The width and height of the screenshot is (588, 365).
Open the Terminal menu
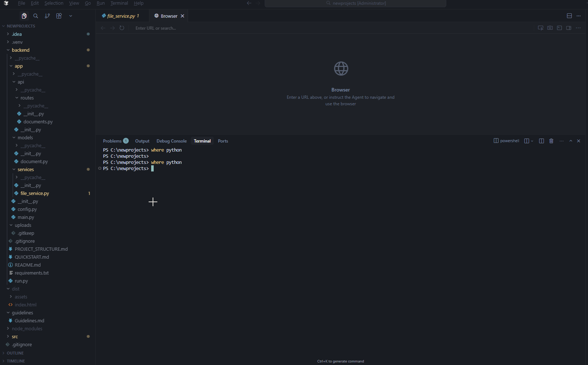[119, 3]
